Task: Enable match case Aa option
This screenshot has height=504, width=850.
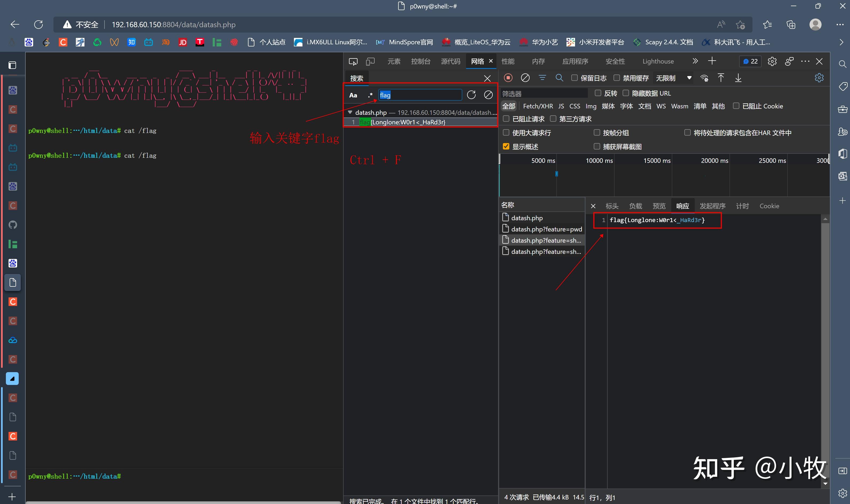Action: [353, 95]
